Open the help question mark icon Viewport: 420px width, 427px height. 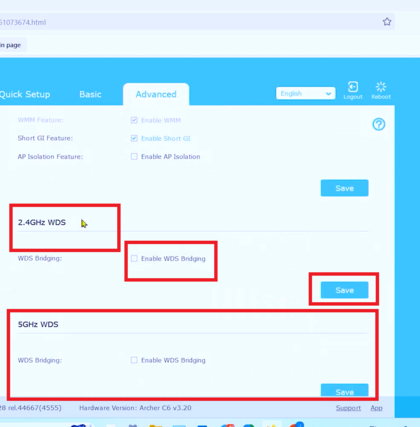(x=379, y=124)
